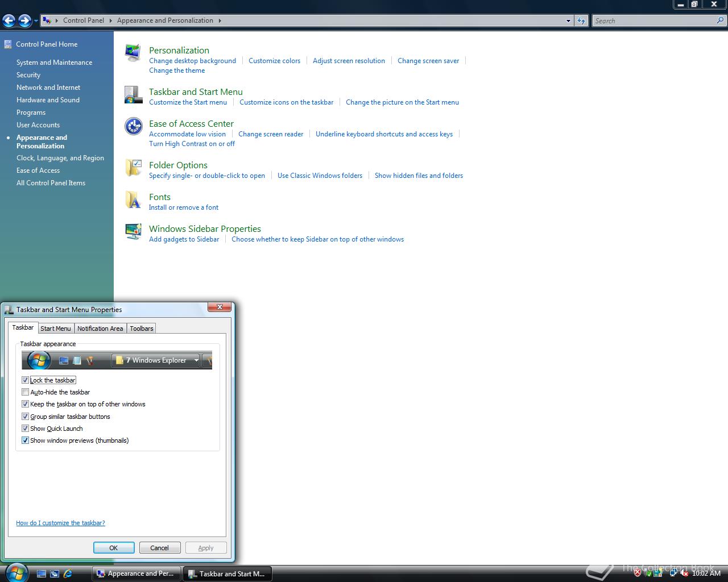Viewport: 728px width, 582px height.
Task: Click the Refresh icon beside the address bar
Action: [581, 20]
